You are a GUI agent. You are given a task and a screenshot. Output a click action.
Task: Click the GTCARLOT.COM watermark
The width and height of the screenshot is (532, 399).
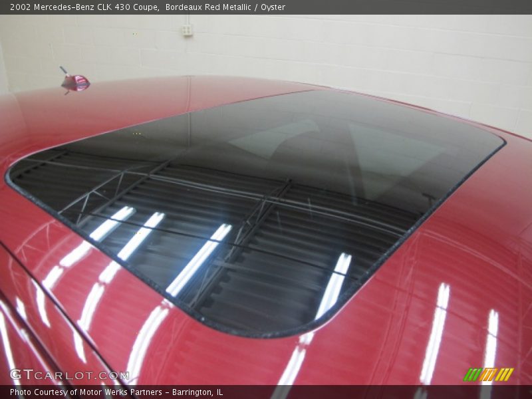point(70,374)
